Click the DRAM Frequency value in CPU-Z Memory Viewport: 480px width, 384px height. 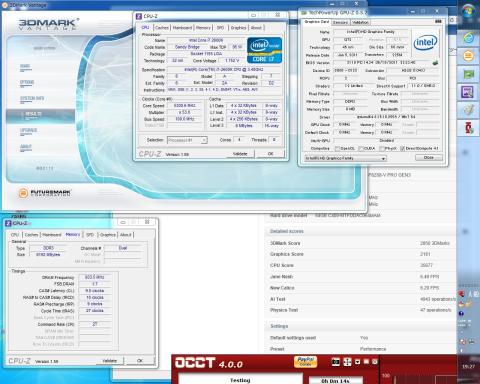pyautogui.click(x=95, y=277)
